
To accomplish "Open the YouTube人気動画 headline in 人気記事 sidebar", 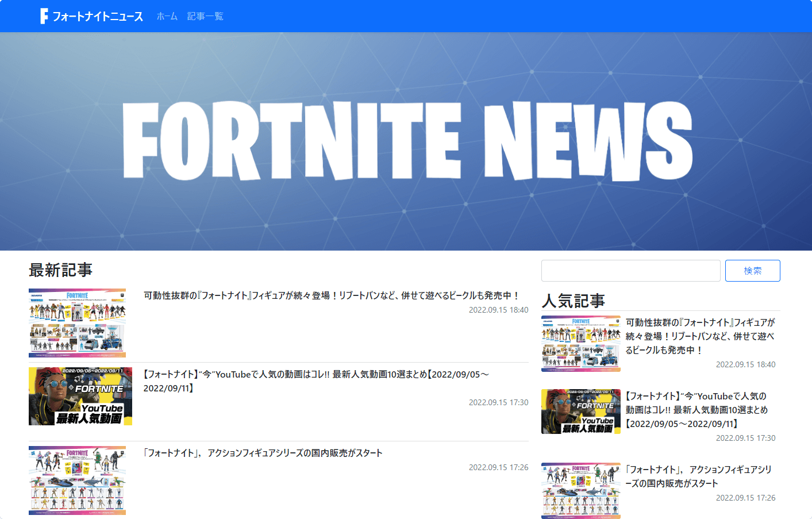I will (696, 410).
